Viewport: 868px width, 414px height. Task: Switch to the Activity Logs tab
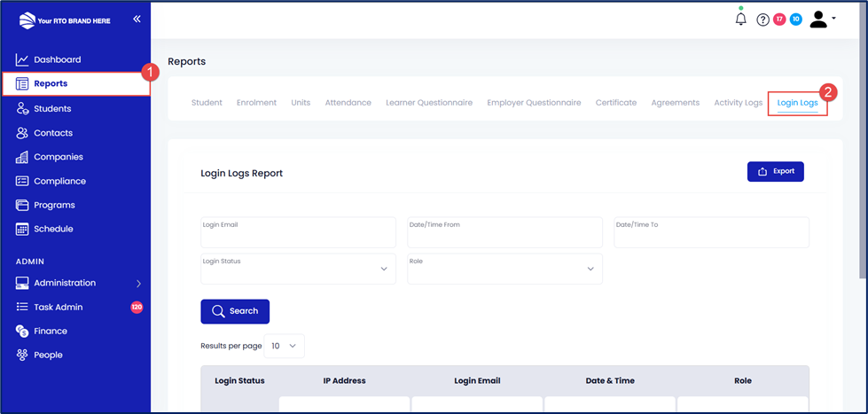738,103
